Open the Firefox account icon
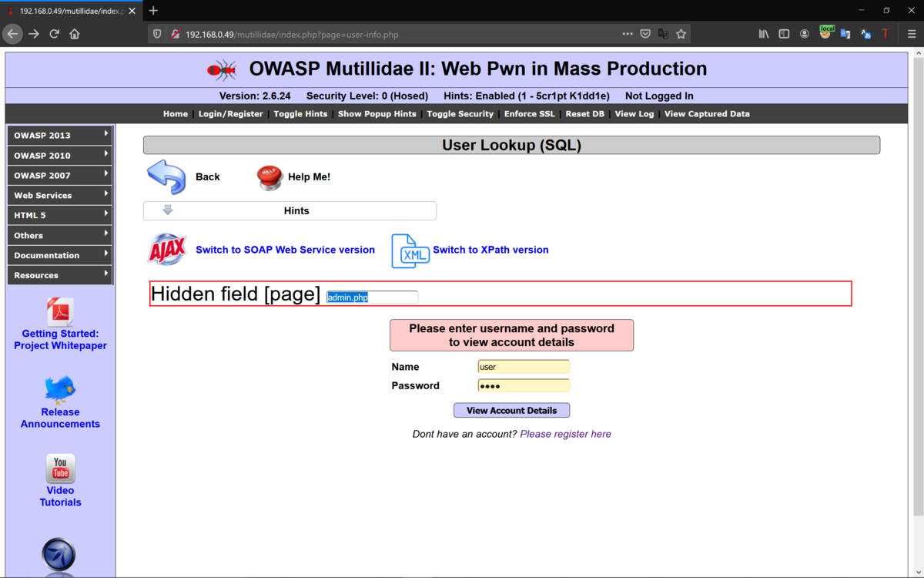Screen dimensions: 924x578 pyautogui.click(x=805, y=34)
